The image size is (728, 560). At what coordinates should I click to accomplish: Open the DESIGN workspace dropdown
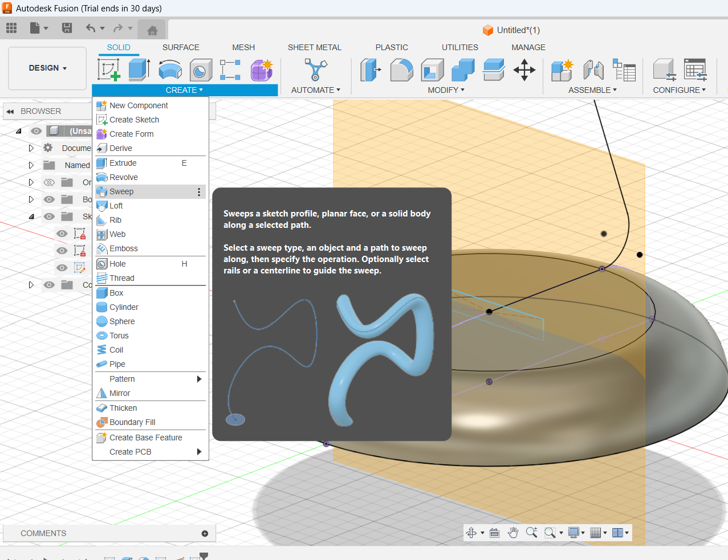click(x=47, y=68)
